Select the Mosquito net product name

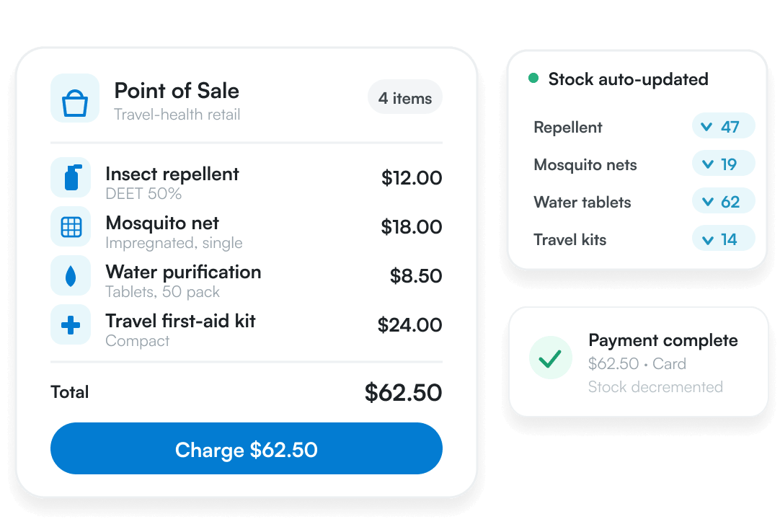coord(162,223)
